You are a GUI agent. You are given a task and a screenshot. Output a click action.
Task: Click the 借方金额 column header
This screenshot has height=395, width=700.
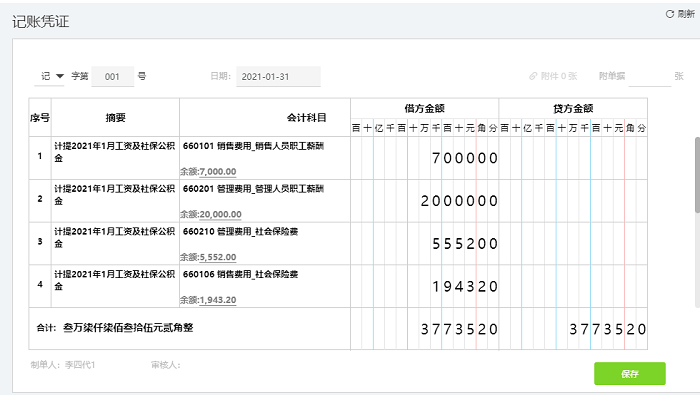pos(425,108)
